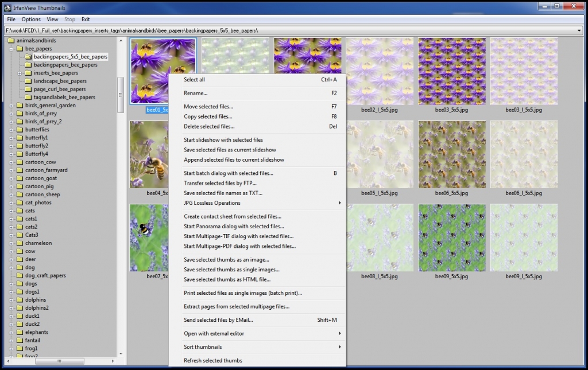Open the Options menu

click(30, 19)
